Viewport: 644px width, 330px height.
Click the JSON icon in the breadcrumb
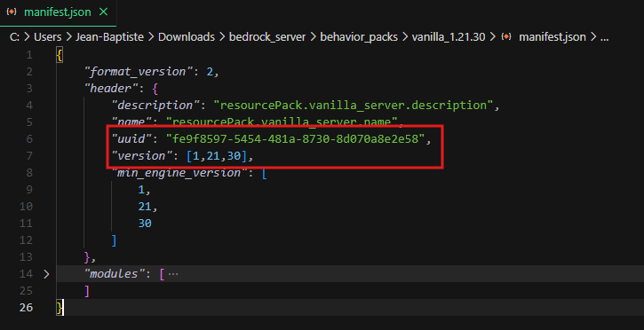507,37
